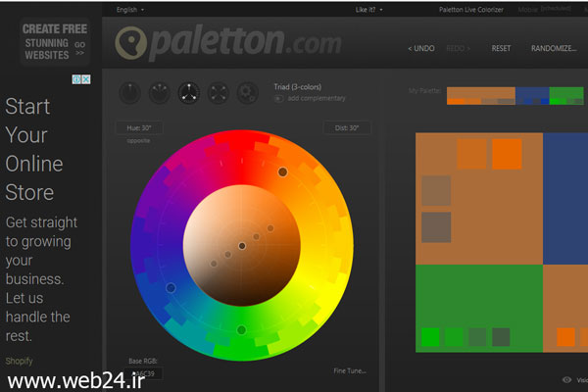Click the RANDOMIZE button
588x392 pixels.
click(x=554, y=48)
